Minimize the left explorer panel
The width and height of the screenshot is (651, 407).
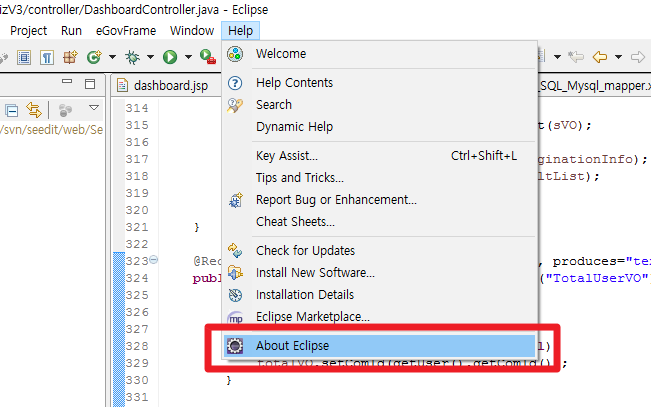click(x=67, y=82)
